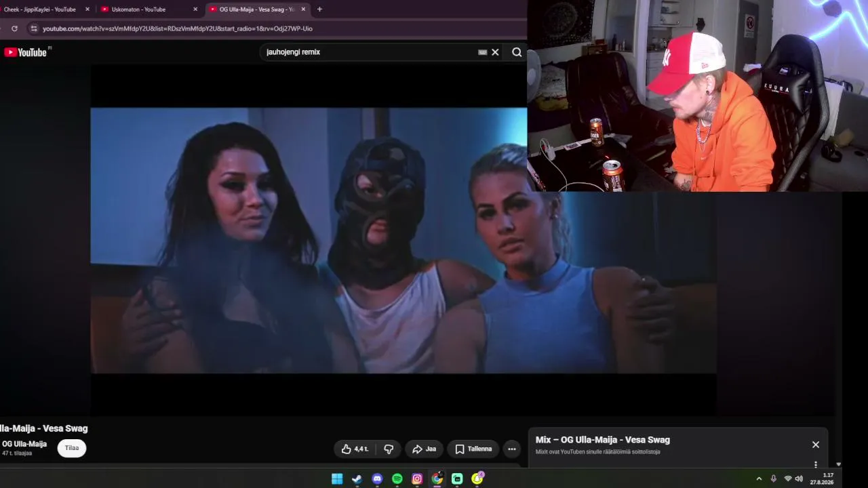This screenshot has height=488, width=868.
Task: Open the YouTube home logo
Action: tap(26, 52)
